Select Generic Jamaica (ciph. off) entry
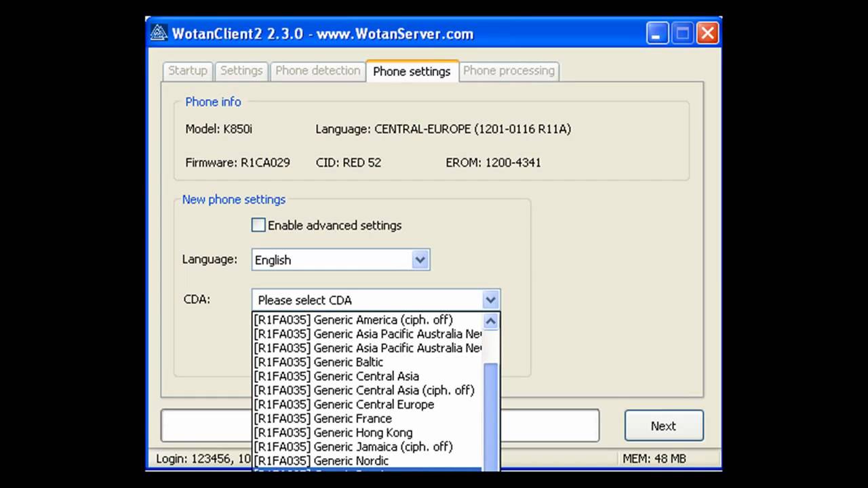This screenshot has height=488, width=868. 367,447
